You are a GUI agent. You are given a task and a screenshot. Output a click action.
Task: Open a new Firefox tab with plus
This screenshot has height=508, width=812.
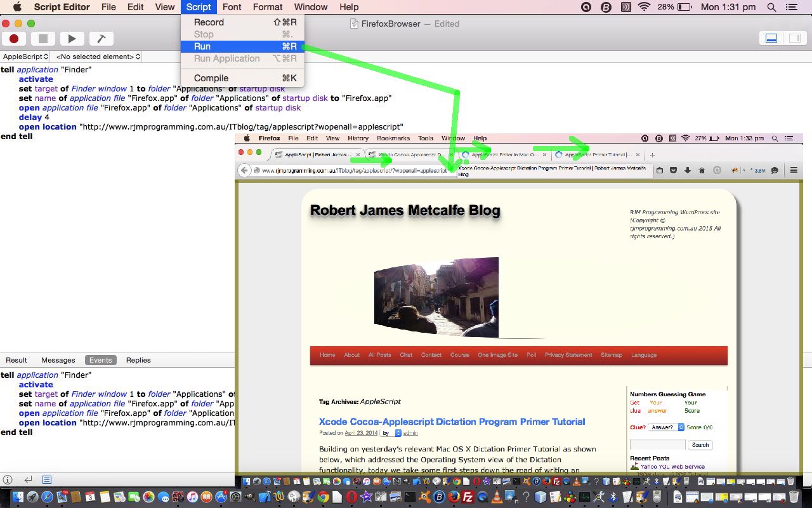(652, 155)
